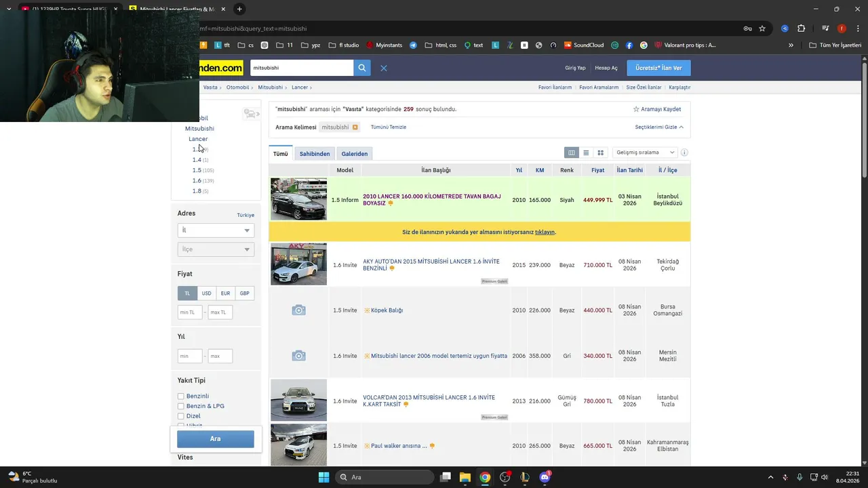Click Ücretsiz İlan Ver button
Viewport: 868px width, 488px height.
pyautogui.click(x=658, y=68)
